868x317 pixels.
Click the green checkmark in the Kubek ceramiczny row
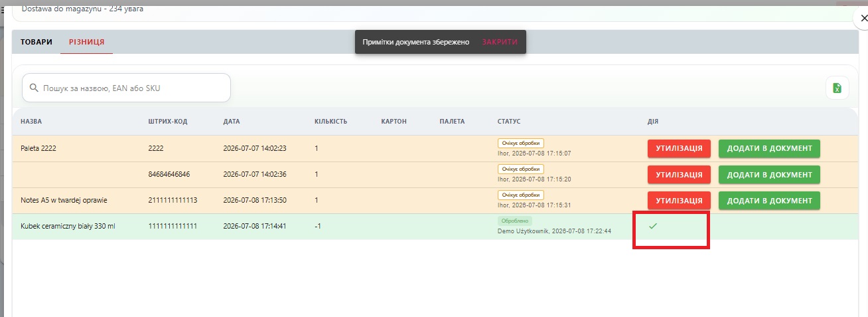click(653, 226)
